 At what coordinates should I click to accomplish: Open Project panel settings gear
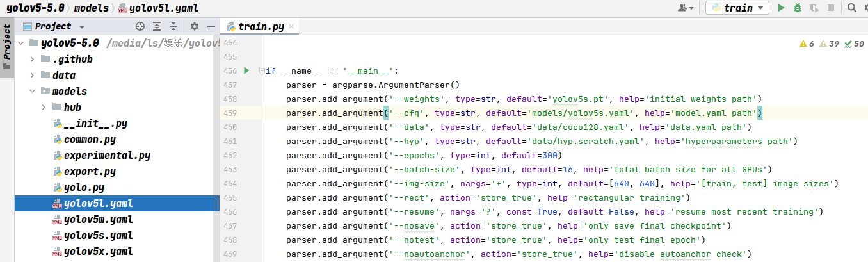pos(195,26)
